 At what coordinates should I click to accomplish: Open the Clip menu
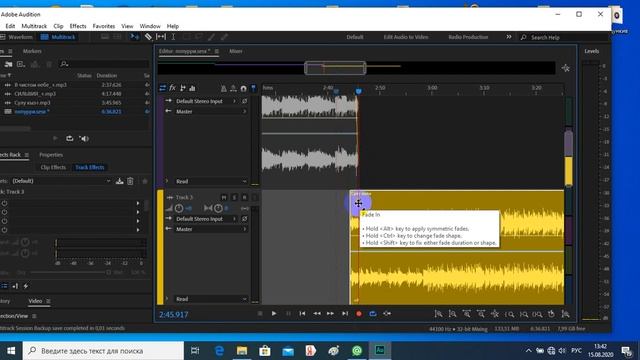pos(58,26)
